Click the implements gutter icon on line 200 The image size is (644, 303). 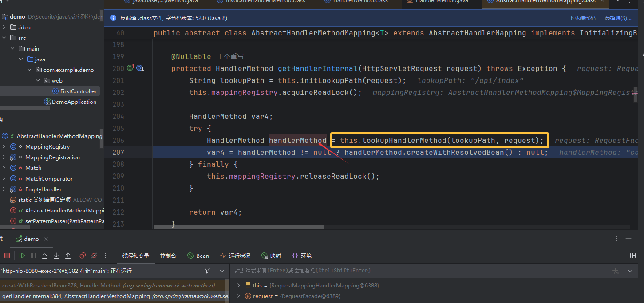coord(130,68)
